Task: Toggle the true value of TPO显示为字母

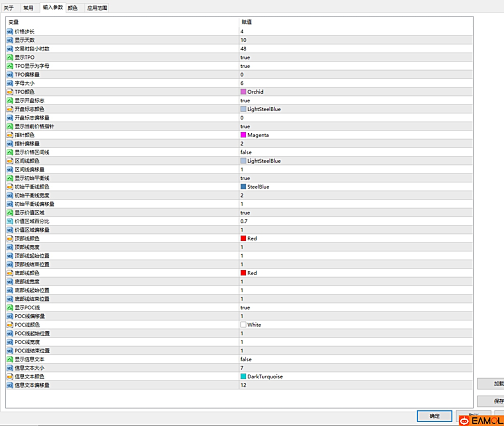Action: [x=245, y=66]
